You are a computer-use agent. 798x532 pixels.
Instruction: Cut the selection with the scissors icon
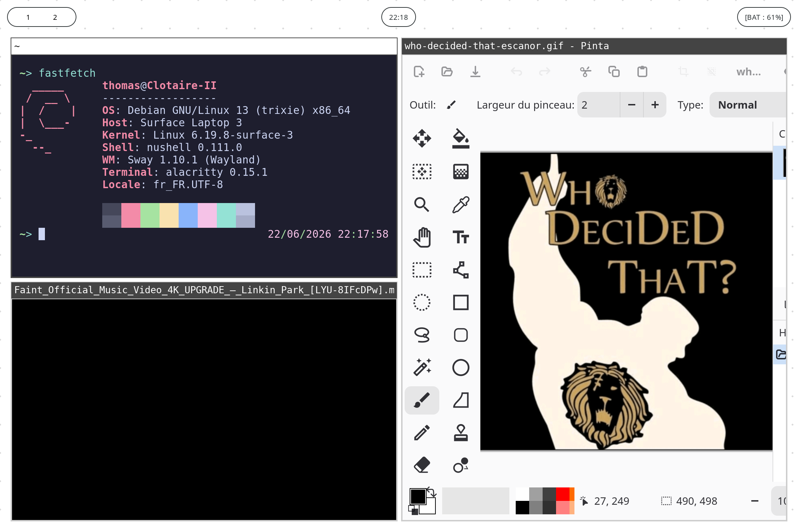pos(586,72)
